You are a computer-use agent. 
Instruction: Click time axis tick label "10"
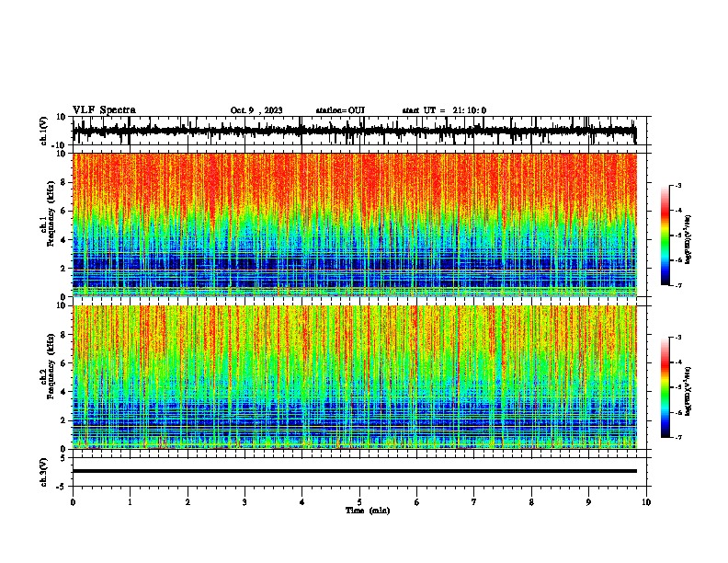[x=646, y=502]
